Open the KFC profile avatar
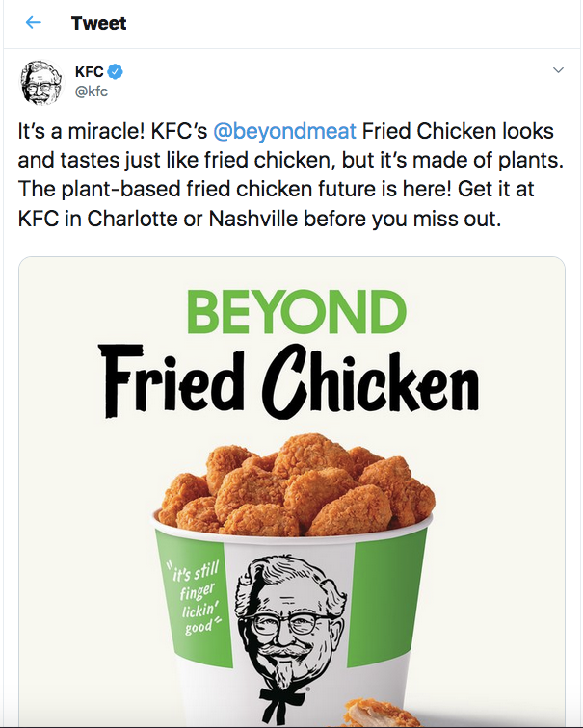This screenshot has height=728, width=583. coord(41,84)
